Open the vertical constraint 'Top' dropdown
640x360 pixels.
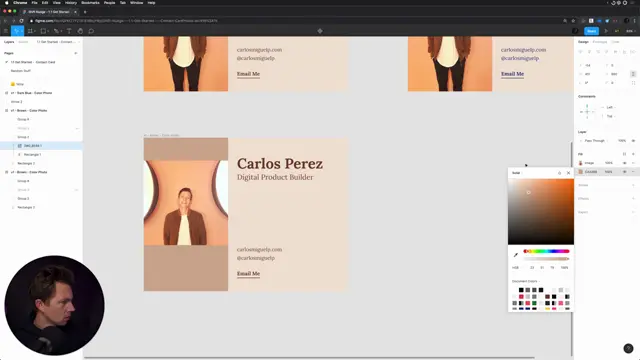[611, 116]
